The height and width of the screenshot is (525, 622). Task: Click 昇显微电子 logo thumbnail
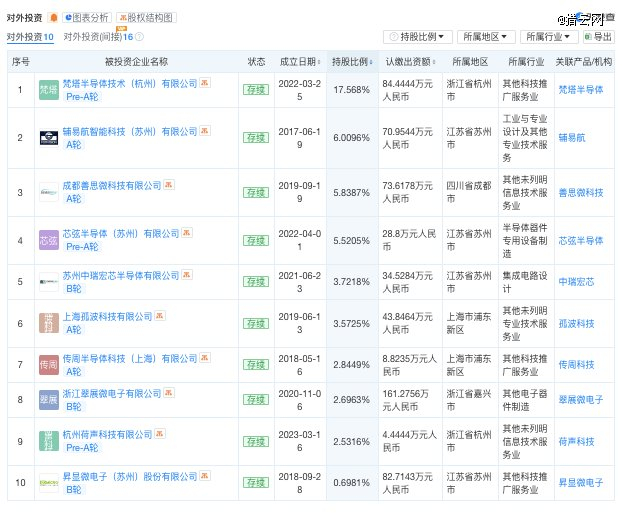click(x=49, y=483)
